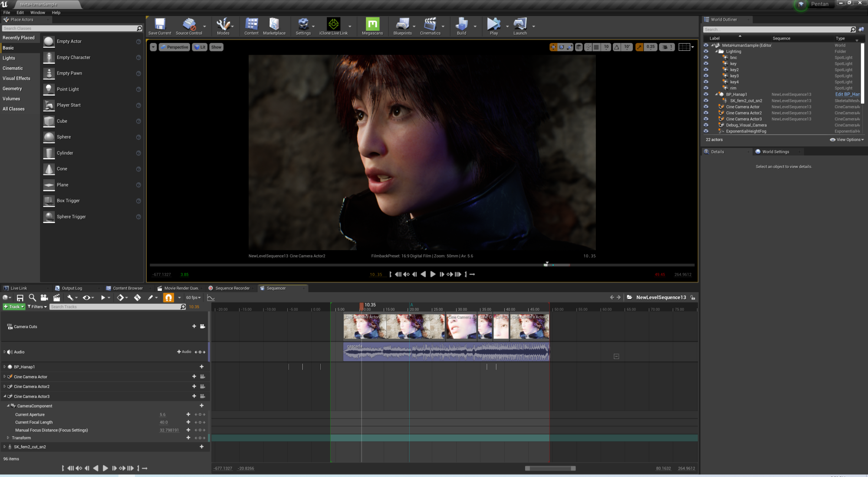Click the Sequencer create camera icon
The image size is (868, 477).
tap(44, 298)
